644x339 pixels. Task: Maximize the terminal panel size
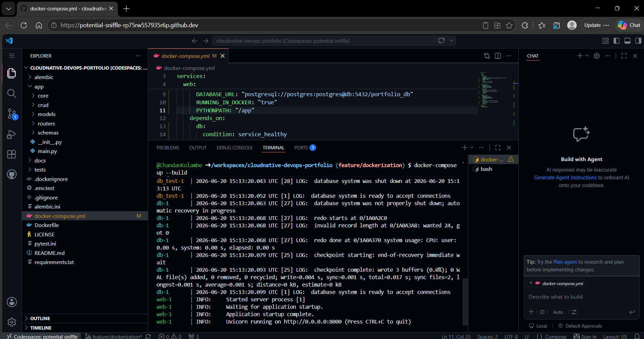tap(498, 148)
